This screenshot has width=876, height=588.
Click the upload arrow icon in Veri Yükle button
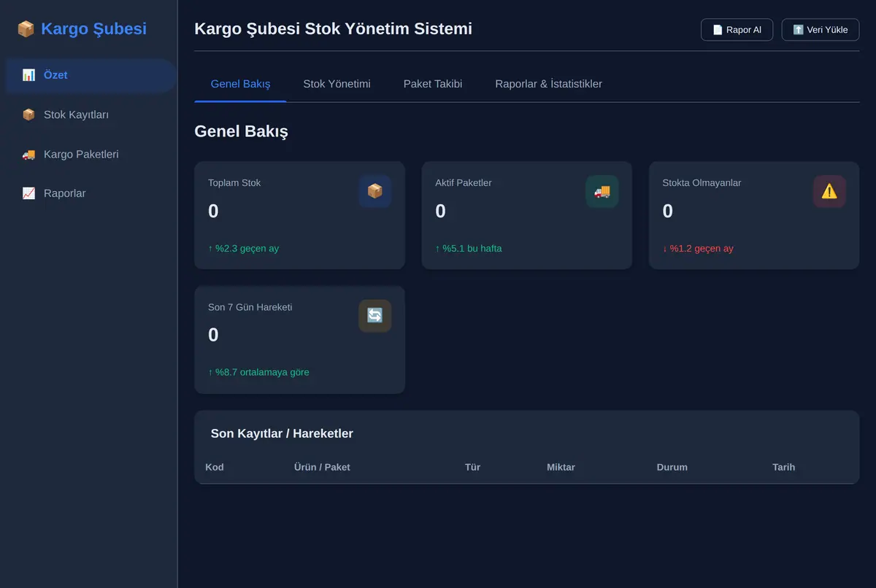[x=799, y=30]
